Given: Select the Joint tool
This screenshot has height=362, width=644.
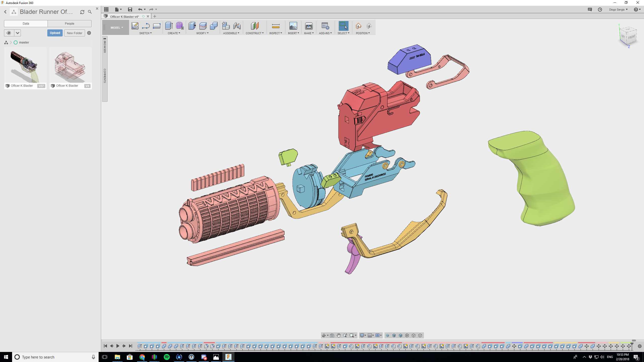Looking at the screenshot, I should click(x=237, y=26).
